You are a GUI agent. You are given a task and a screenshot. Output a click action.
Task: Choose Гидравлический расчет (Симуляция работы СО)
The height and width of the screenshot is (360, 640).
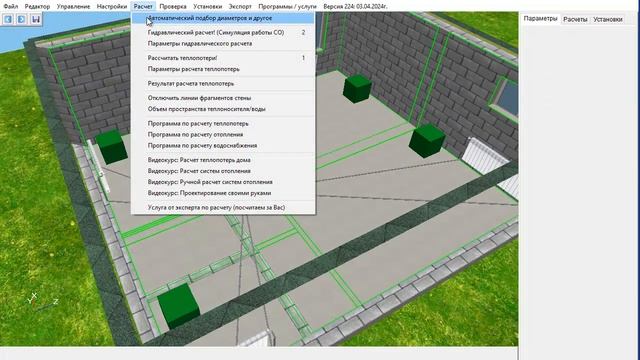[x=223, y=32]
